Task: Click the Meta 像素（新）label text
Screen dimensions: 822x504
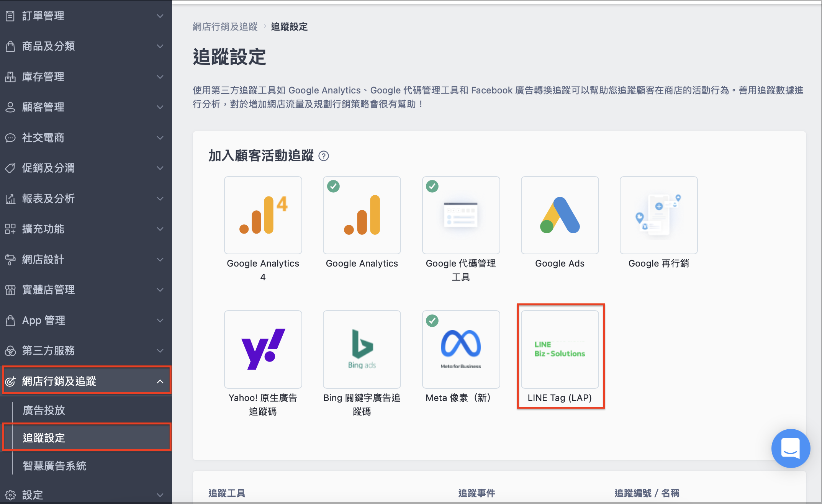Action: [x=458, y=398]
